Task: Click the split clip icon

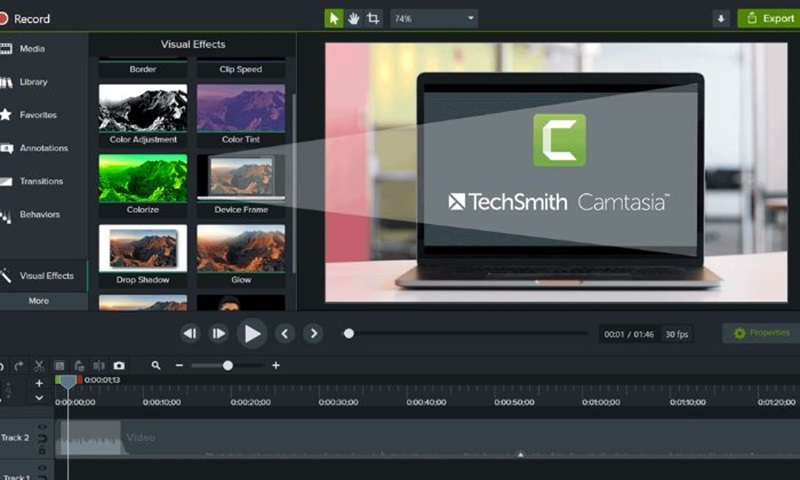Action: click(x=99, y=366)
